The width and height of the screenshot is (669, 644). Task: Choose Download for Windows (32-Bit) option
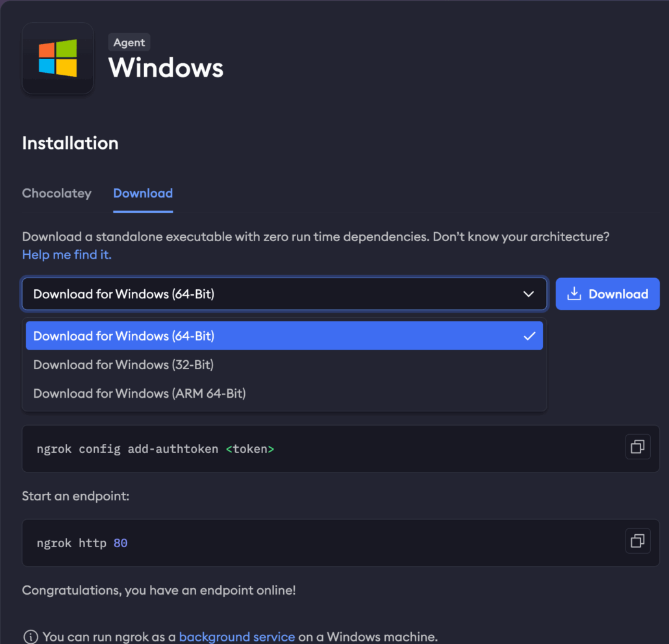(123, 365)
